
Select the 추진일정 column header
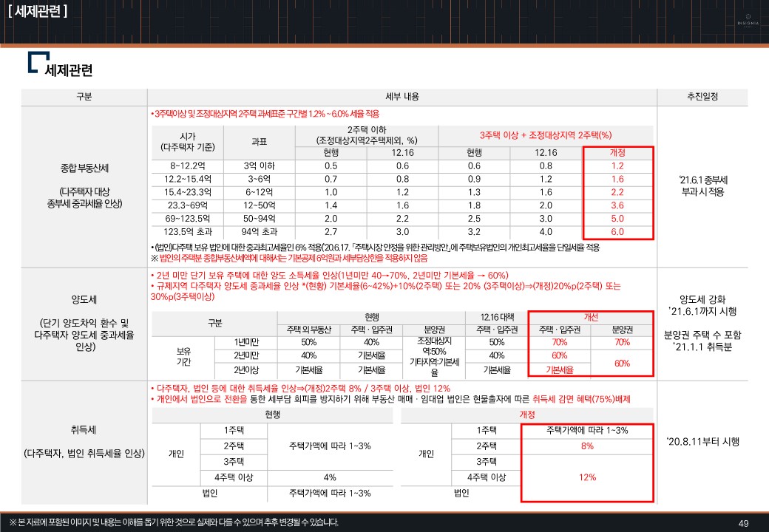point(702,98)
